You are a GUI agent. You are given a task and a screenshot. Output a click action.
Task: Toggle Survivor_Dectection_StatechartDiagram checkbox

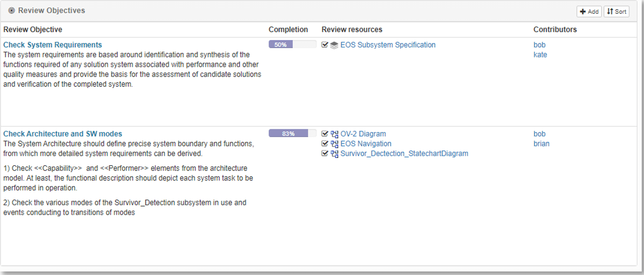(325, 153)
